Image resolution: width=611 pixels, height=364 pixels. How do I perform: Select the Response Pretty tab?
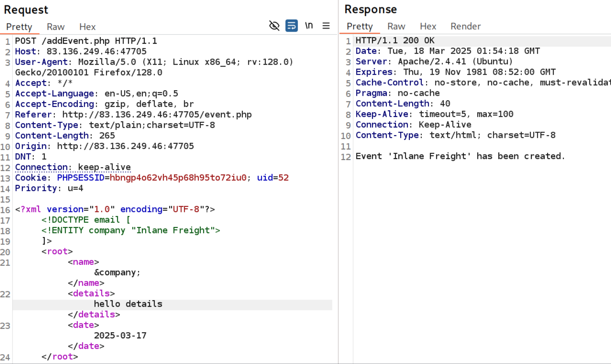360,26
